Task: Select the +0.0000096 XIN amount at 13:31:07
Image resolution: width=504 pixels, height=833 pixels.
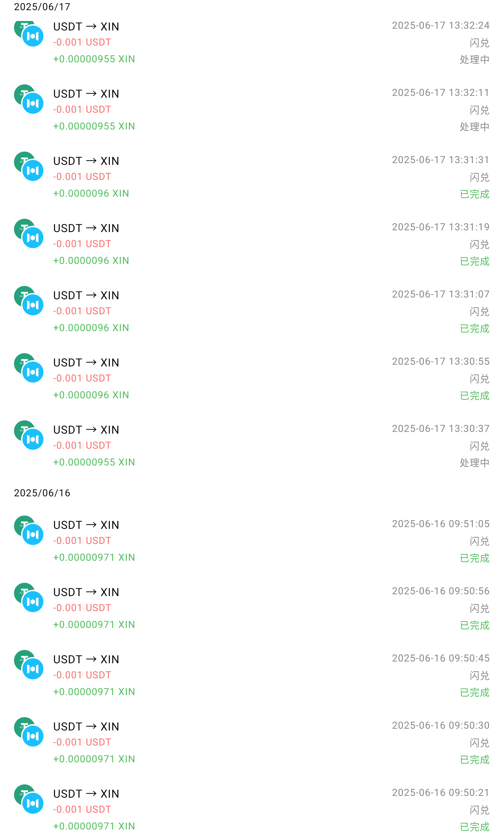Action: [x=91, y=328]
